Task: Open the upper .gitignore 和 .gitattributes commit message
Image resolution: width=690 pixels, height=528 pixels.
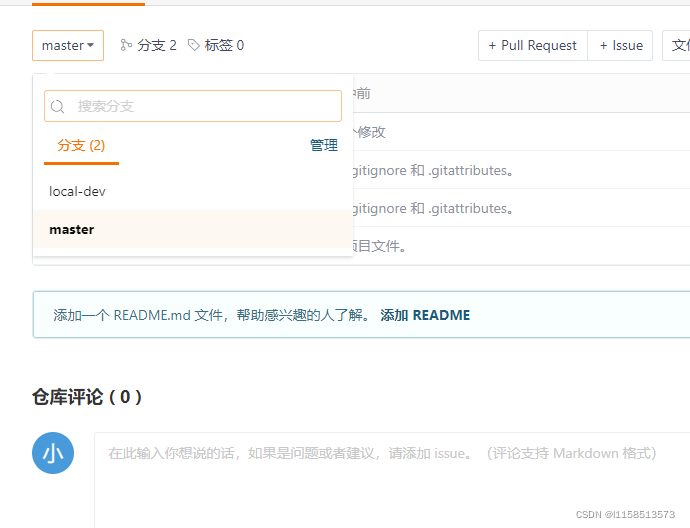Action: pyautogui.click(x=430, y=170)
